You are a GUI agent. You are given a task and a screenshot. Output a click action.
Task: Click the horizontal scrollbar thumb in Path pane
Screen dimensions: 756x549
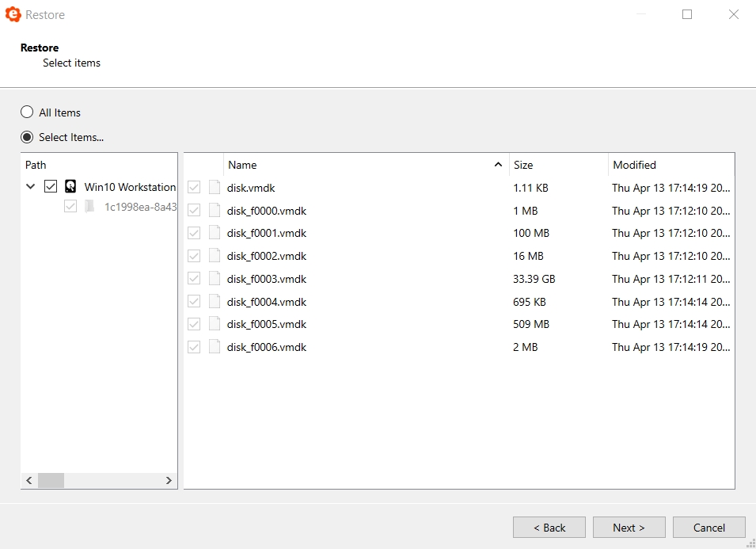51,480
